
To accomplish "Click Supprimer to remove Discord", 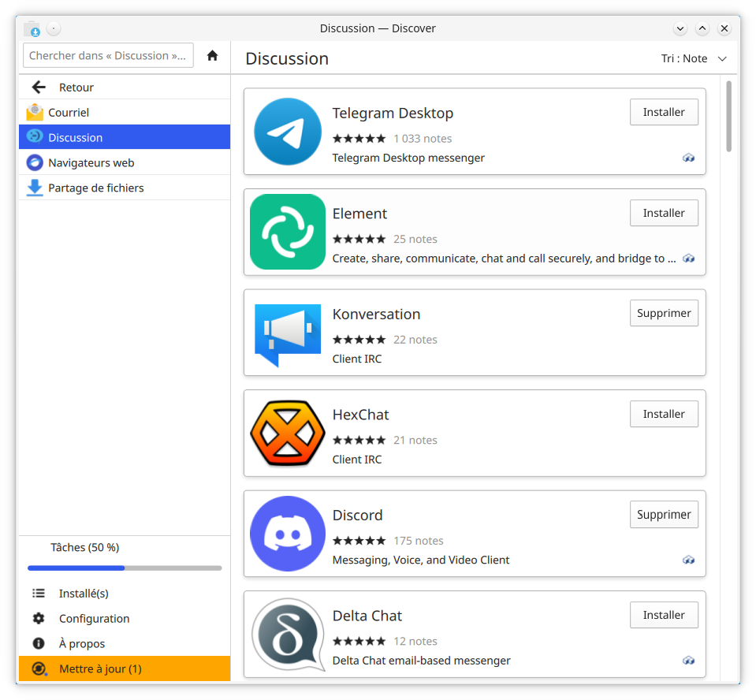I will [x=664, y=515].
